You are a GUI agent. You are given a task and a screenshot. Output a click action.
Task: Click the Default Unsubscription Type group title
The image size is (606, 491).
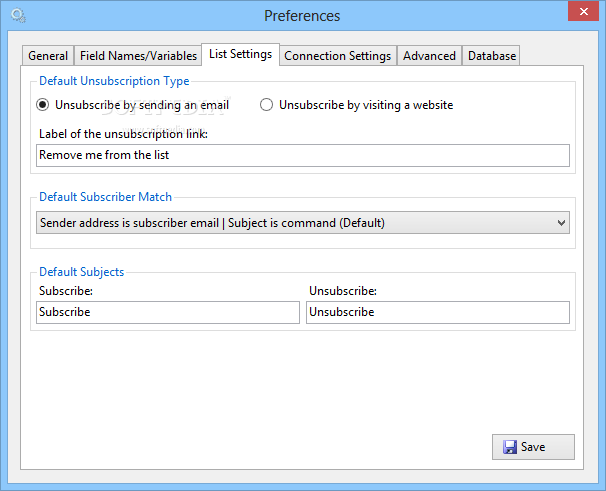pos(114,81)
